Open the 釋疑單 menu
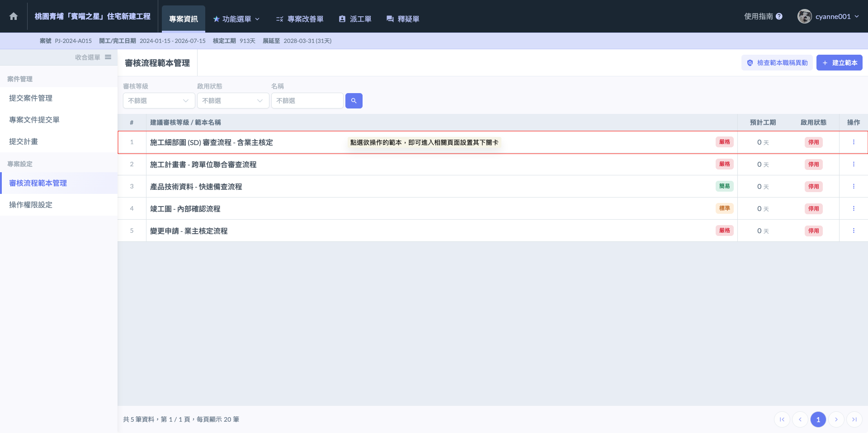 [403, 19]
